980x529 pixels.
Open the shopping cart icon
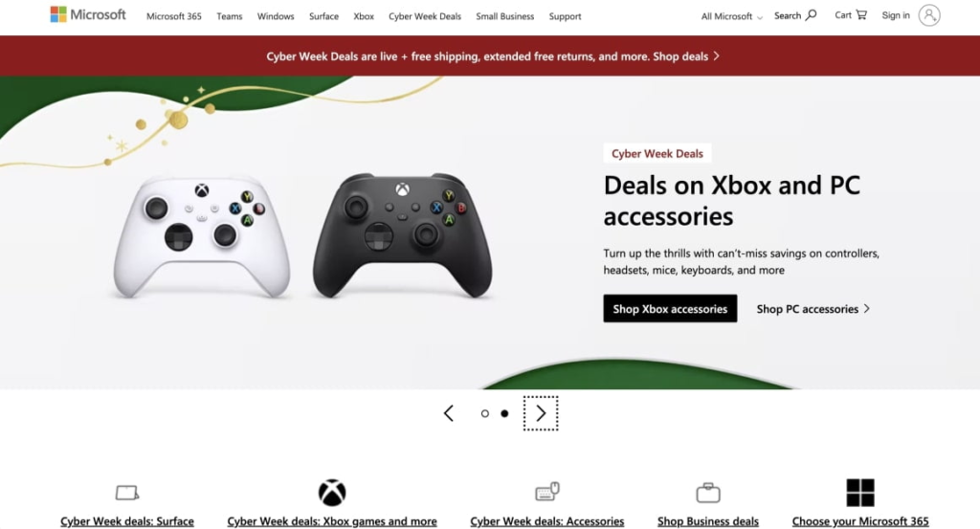pos(861,14)
